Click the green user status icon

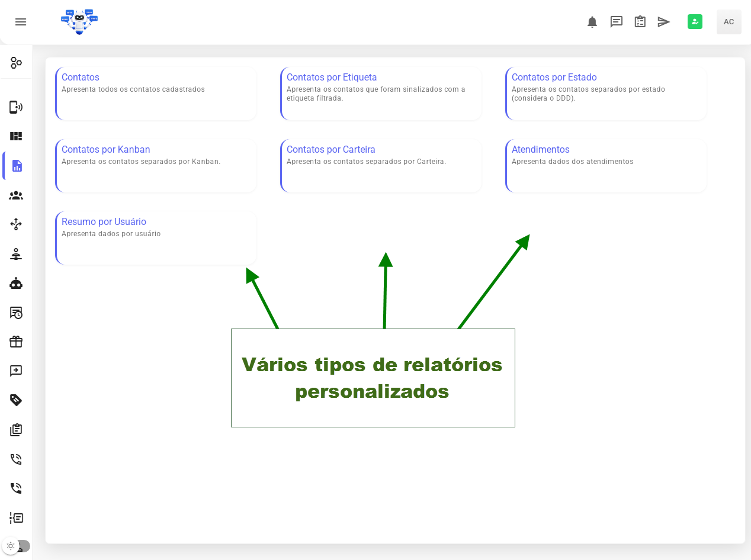(x=695, y=22)
